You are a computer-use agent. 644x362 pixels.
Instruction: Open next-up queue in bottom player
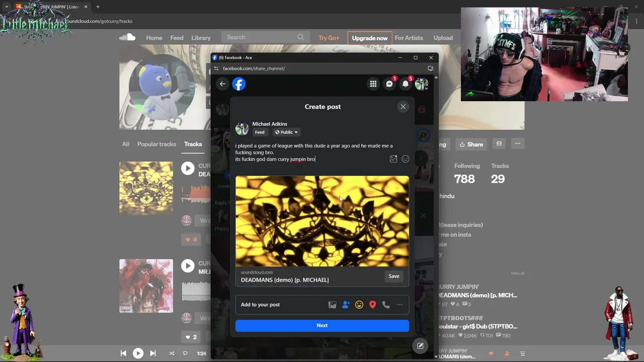point(522,353)
